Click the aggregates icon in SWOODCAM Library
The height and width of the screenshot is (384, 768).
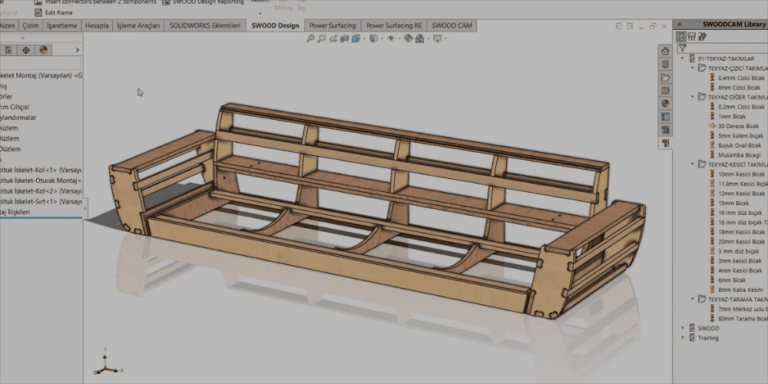coord(692,36)
